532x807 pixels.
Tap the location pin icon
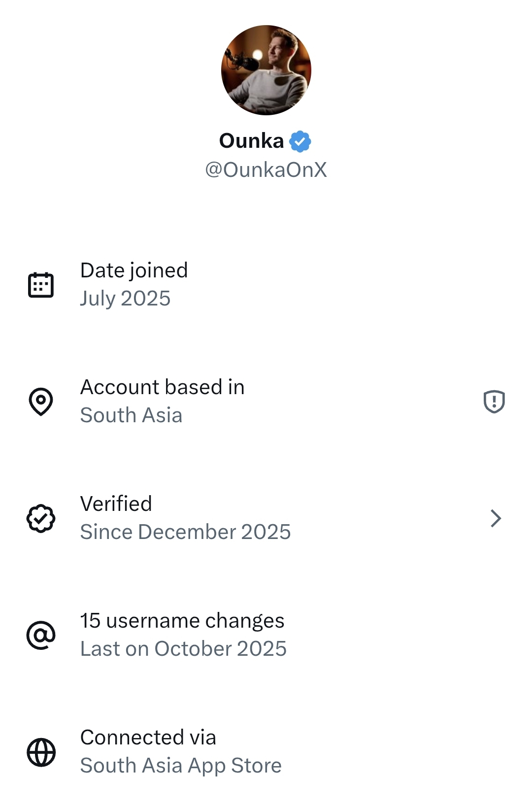(41, 401)
